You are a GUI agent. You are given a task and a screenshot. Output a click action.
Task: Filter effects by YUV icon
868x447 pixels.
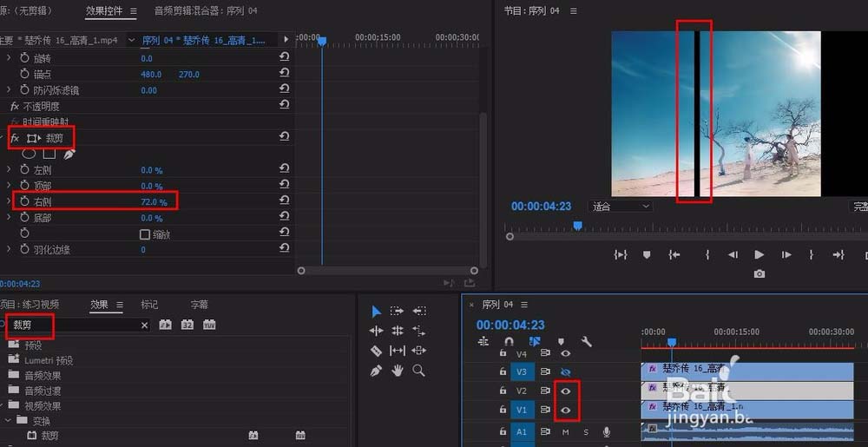[208, 325]
